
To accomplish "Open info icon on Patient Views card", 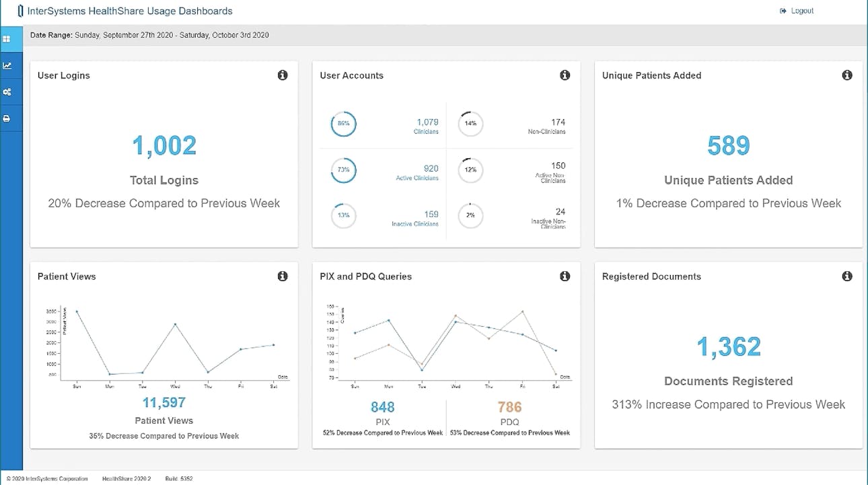I will point(283,276).
